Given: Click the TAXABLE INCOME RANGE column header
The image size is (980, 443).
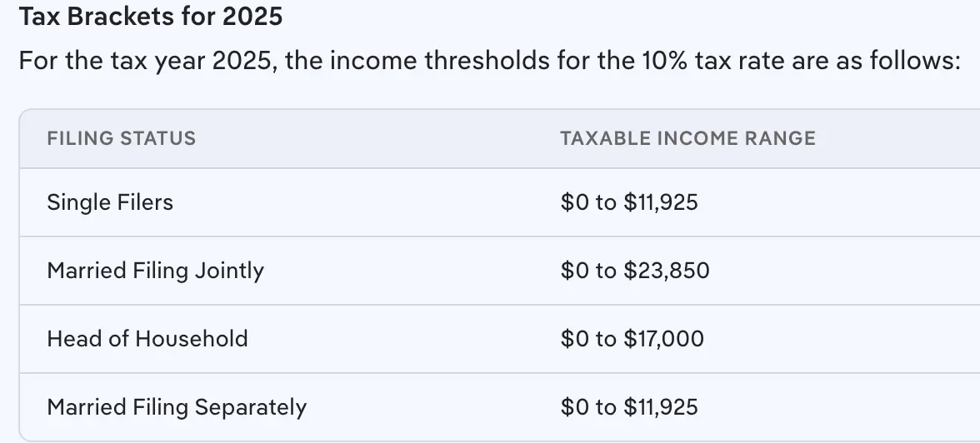Looking at the screenshot, I should [x=687, y=138].
